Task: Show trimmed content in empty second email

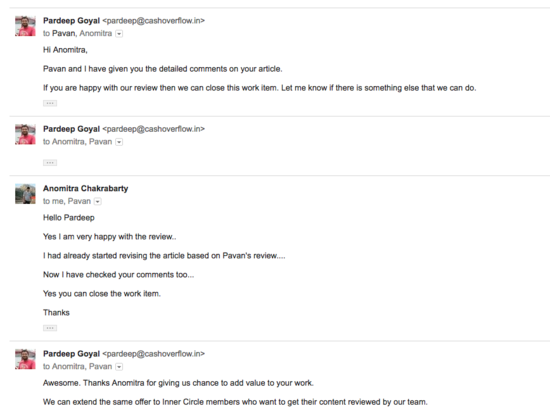Action: pos(50,163)
